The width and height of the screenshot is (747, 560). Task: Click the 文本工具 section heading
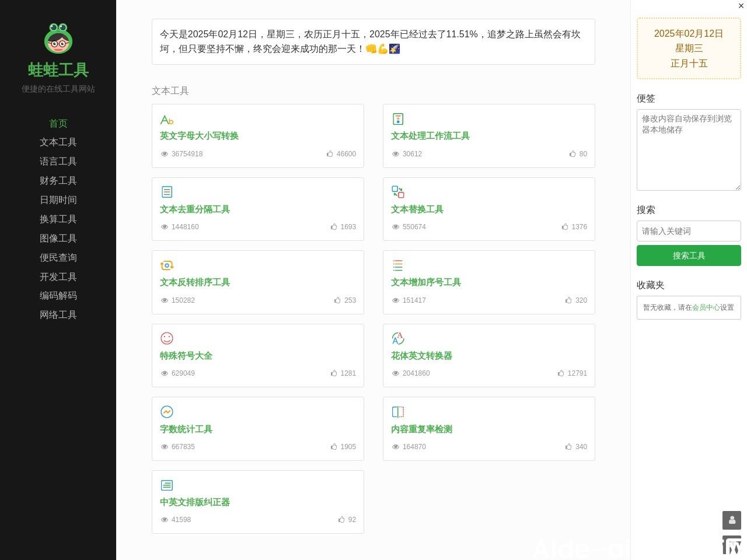click(170, 91)
